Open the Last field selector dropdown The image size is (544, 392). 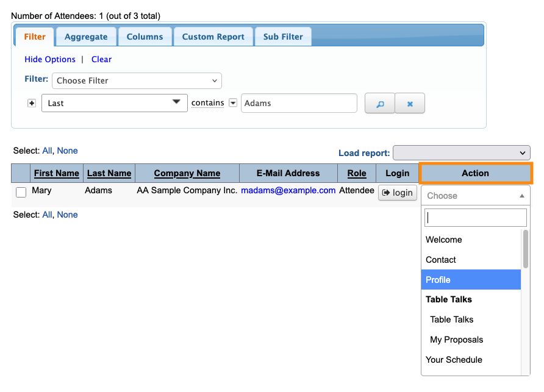click(x=115, y=103)
